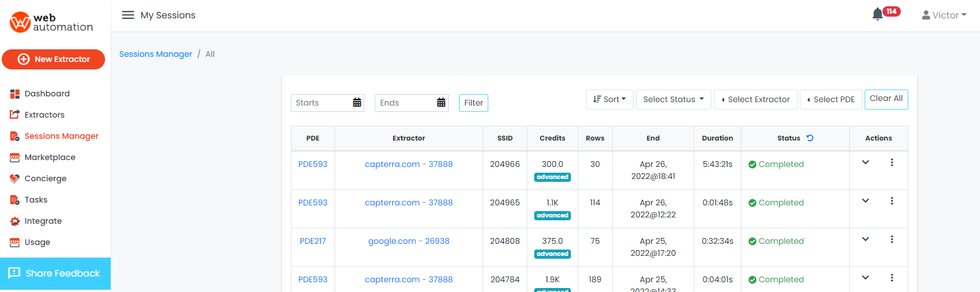Click Completed status in row 204784
The image size is (980, 292).
(776, 279)
